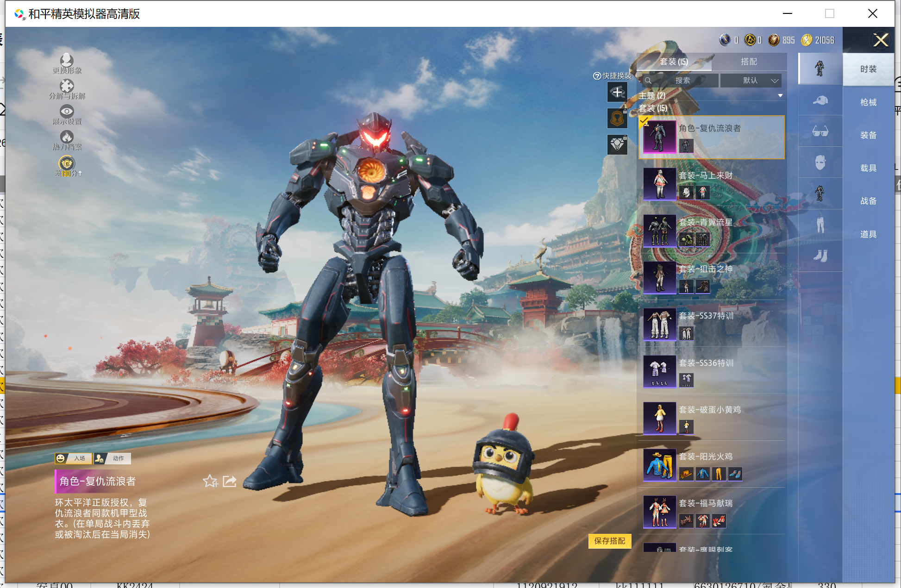This screenshot has width=901, height=588.
Task: Expand the 套装 (15) list header
Action: pyautogui.click(x=653, y=108)
